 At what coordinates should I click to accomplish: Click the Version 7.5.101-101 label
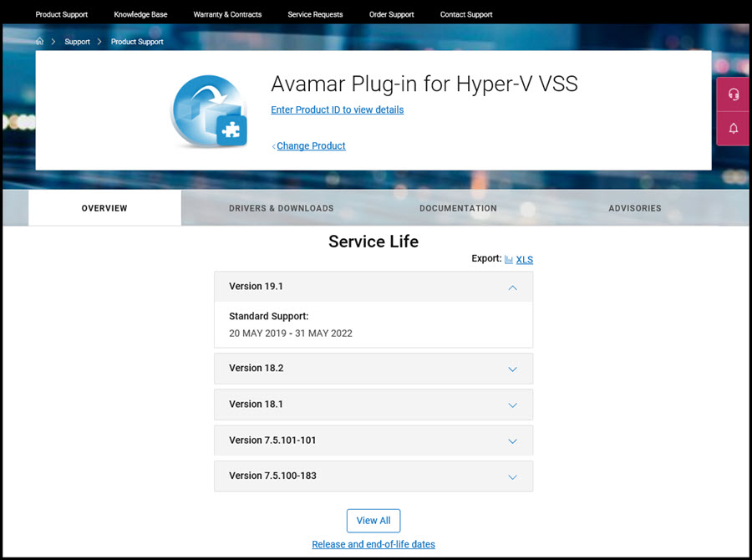pos(272,440)
